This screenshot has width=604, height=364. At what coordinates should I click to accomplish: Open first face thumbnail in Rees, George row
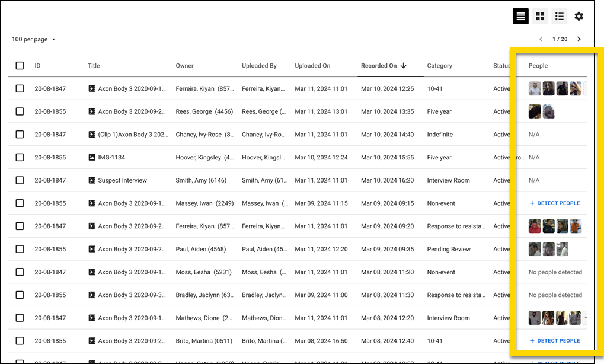click(x=535, y=111)
